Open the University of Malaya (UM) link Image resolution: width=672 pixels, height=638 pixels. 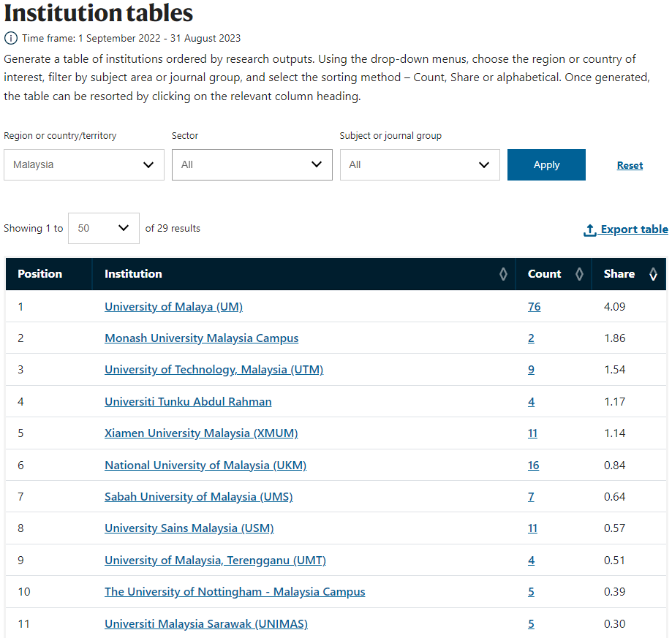click(x=173, y=306)
